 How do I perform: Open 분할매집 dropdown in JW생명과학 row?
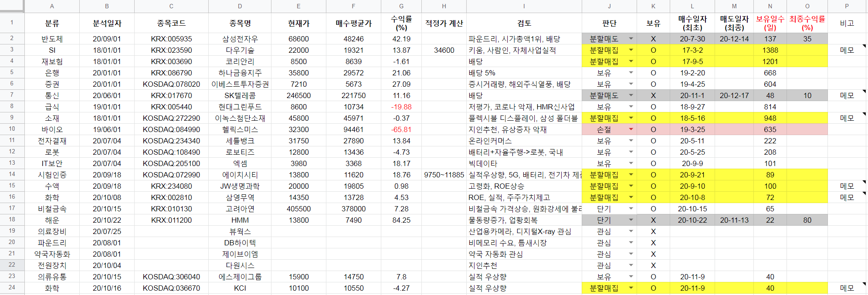631,186
